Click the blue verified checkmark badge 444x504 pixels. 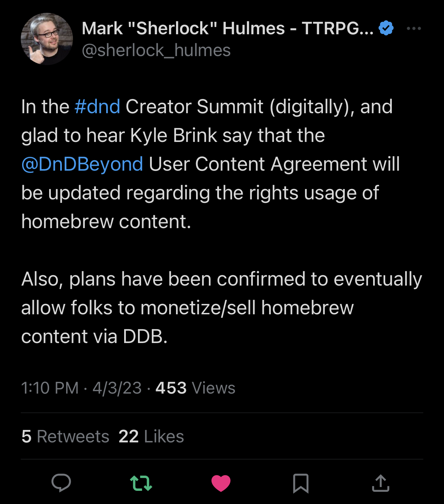click(x=386, y=28)
